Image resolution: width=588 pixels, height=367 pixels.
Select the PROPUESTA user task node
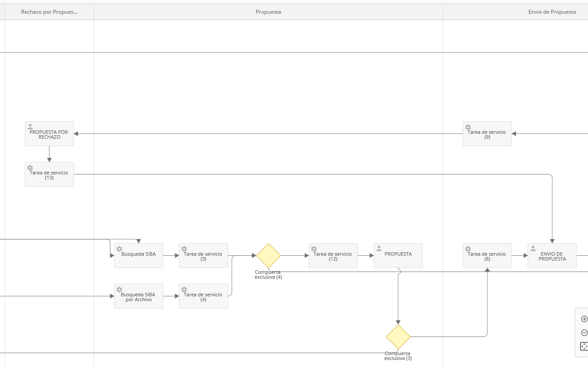click(398, 256)
